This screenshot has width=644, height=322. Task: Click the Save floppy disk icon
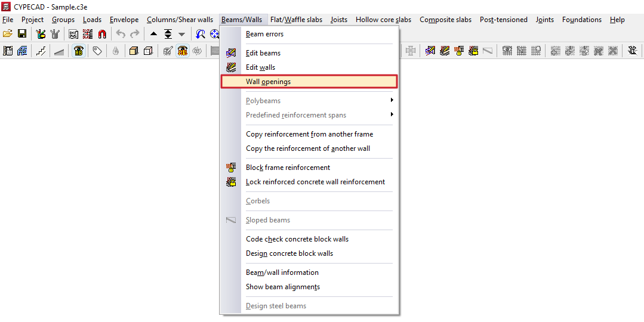[x=21, y=34]
